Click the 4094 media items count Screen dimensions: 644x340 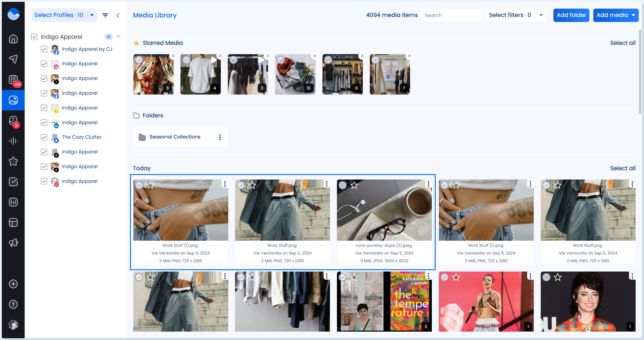tap(392, 15)
